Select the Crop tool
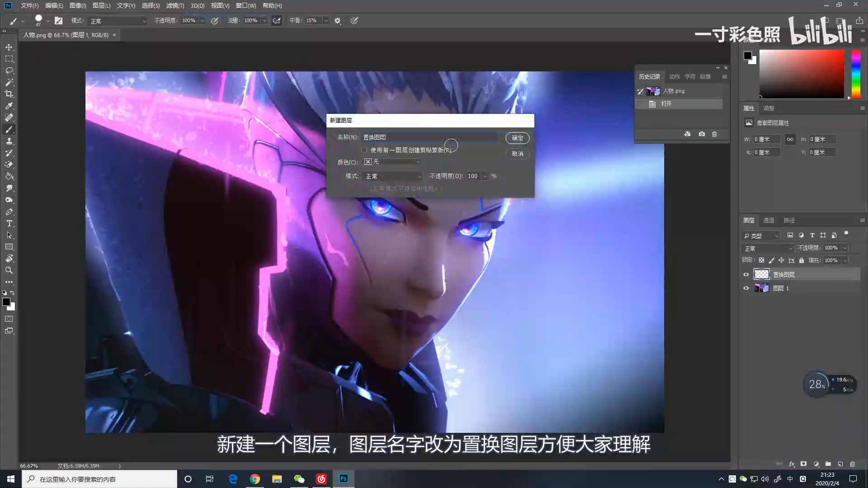The height and width of the screenshot is (488, 868). click(x=9, y=94)
